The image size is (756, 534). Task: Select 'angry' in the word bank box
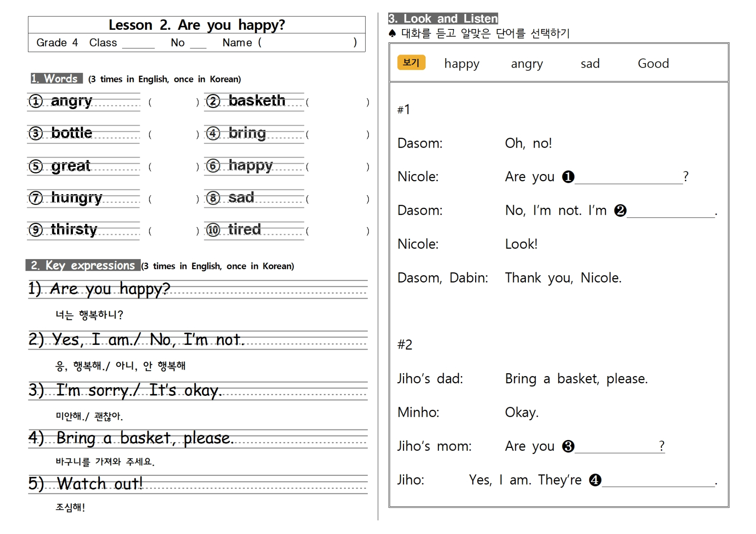pos(527,64)
